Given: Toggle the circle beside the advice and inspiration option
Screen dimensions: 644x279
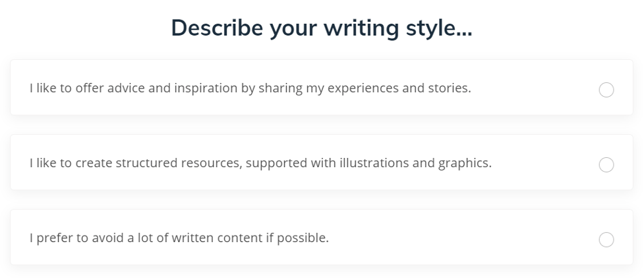Looking at the screenshot, I should (606, 89).
